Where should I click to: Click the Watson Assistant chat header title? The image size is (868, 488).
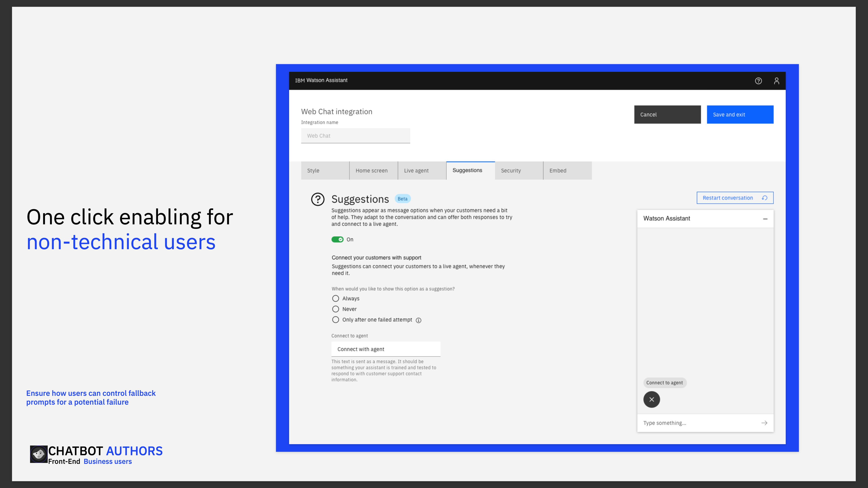[x=667, y=218]
